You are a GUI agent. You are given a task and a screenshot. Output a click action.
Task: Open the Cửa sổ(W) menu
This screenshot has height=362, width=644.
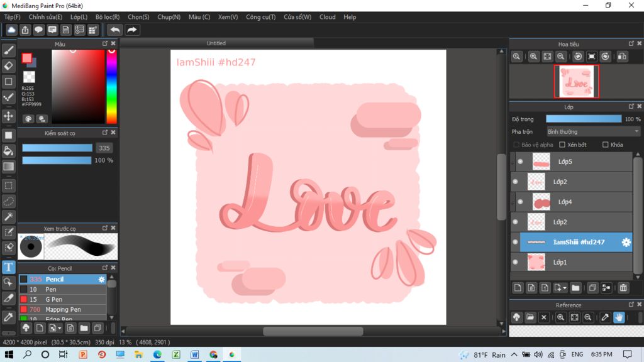coord(297,17)
